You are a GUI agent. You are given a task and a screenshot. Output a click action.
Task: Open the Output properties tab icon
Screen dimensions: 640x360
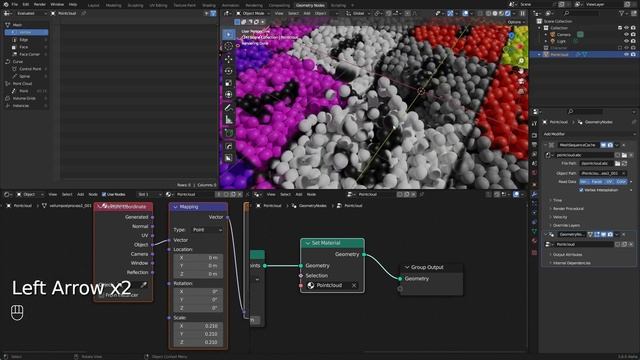pos(534,144)
